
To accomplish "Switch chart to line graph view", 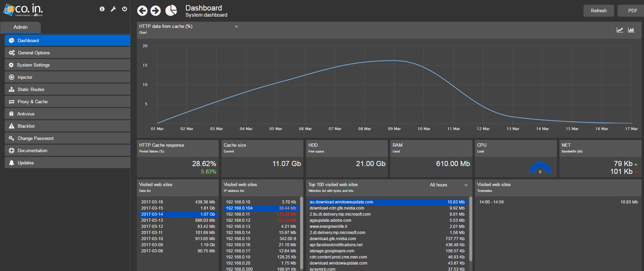I will tap(620, 30).
